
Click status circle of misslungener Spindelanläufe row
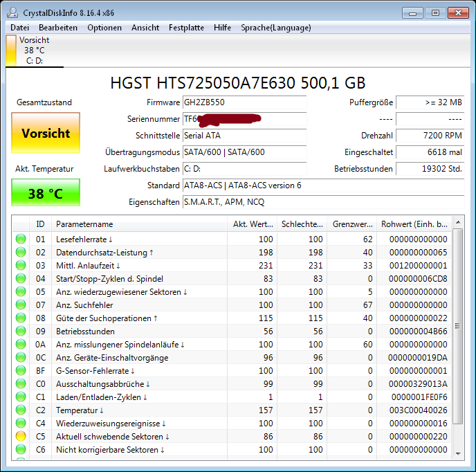coord(21,344)
